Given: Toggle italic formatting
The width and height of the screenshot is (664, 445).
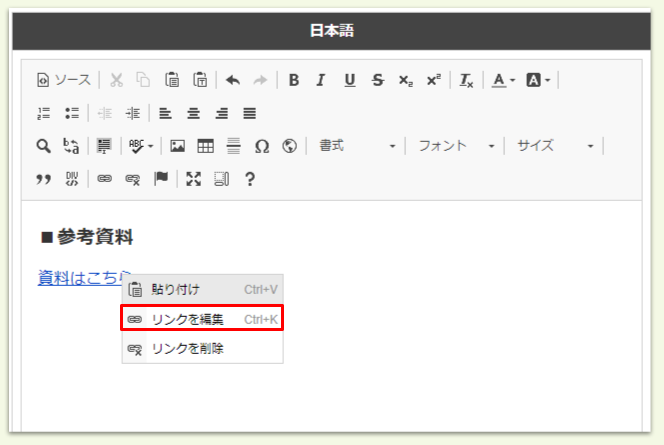Looking at the screenshot, I should [x=321, y=80].
